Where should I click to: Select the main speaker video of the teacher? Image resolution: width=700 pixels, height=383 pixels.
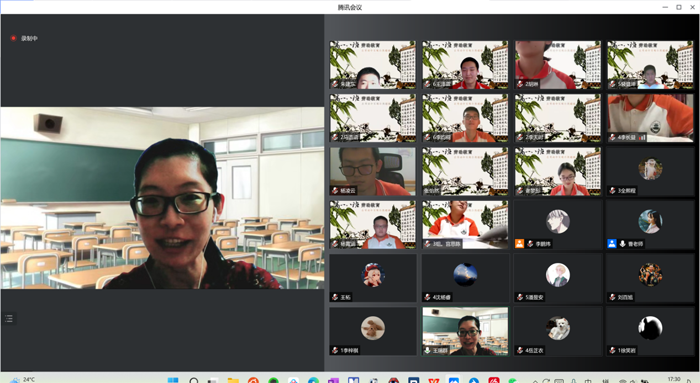[x=162, y=198]
